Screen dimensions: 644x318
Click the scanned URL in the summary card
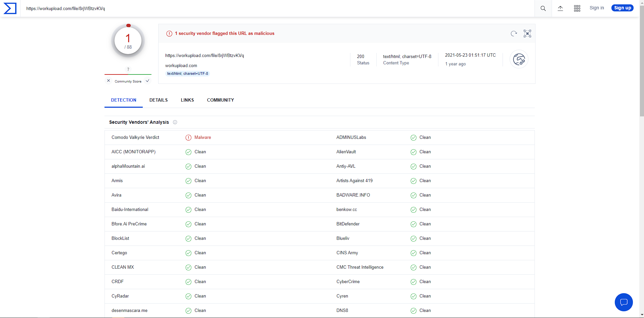[x=205, y=56]
